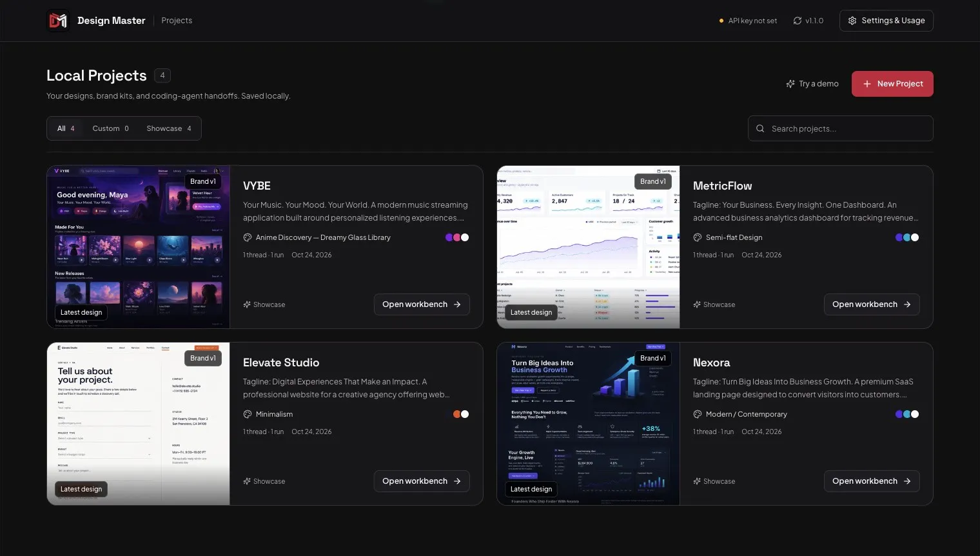
Task: Click the MetricFlow color palette swatches
Action: coord(907,237)
